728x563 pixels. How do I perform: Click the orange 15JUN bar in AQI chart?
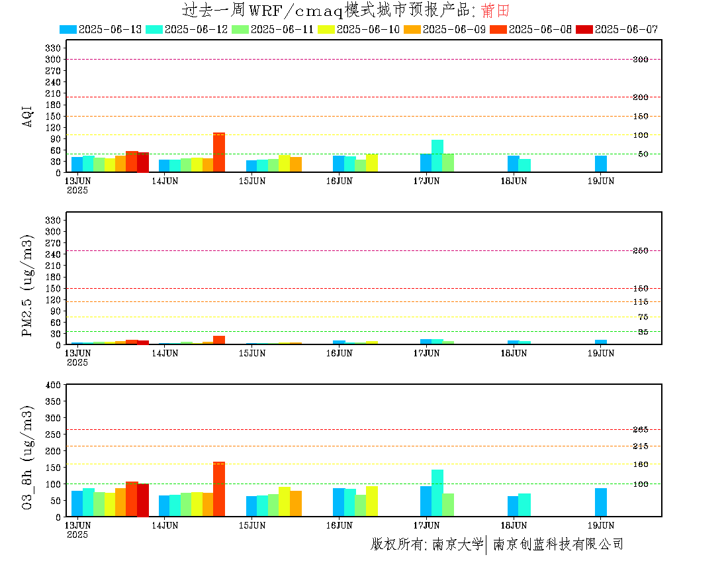[x=296, y=164]
